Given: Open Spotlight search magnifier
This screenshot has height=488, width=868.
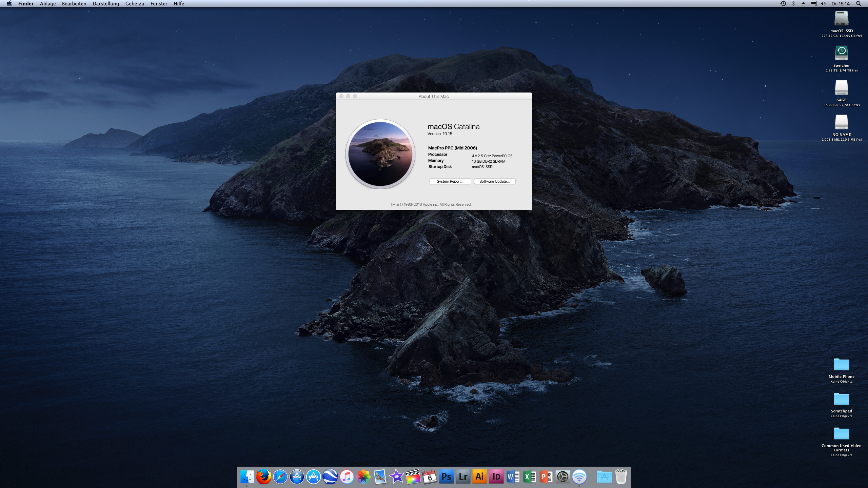Looking at the screenshot, I should pyautogui.click(x=859, y=4).
